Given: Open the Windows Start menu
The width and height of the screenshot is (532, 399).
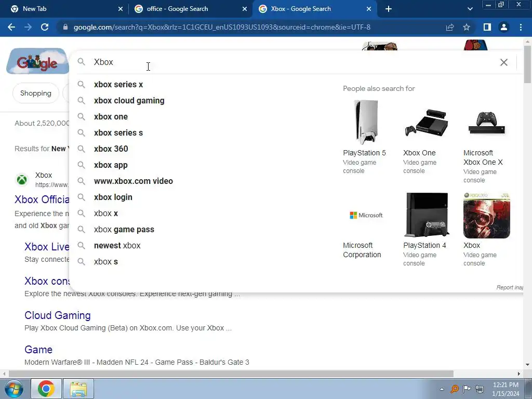Looking at the screenshot, I should [13, 389].
